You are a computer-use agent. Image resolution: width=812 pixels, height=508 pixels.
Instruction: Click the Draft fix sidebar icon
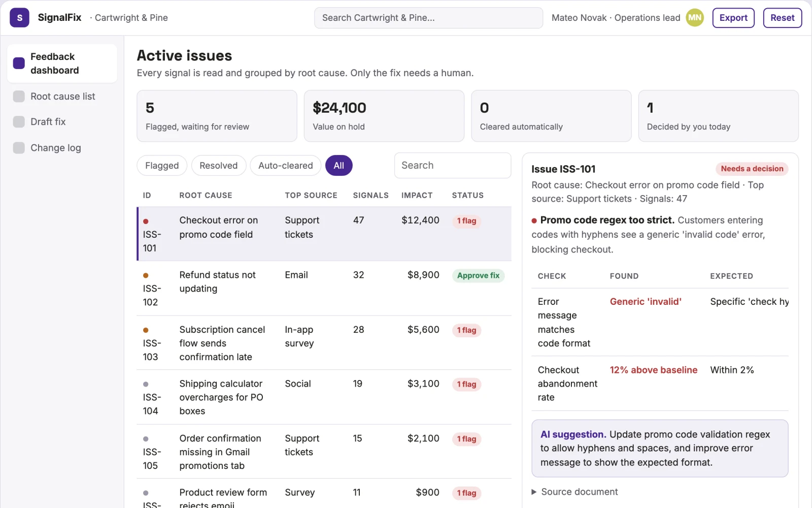coord(19,122)
